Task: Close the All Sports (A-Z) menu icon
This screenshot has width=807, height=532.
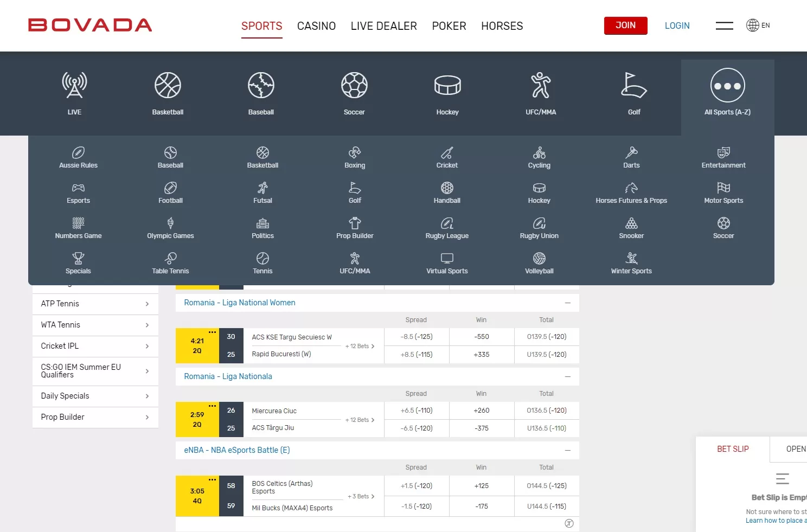Action: [727, 86]
